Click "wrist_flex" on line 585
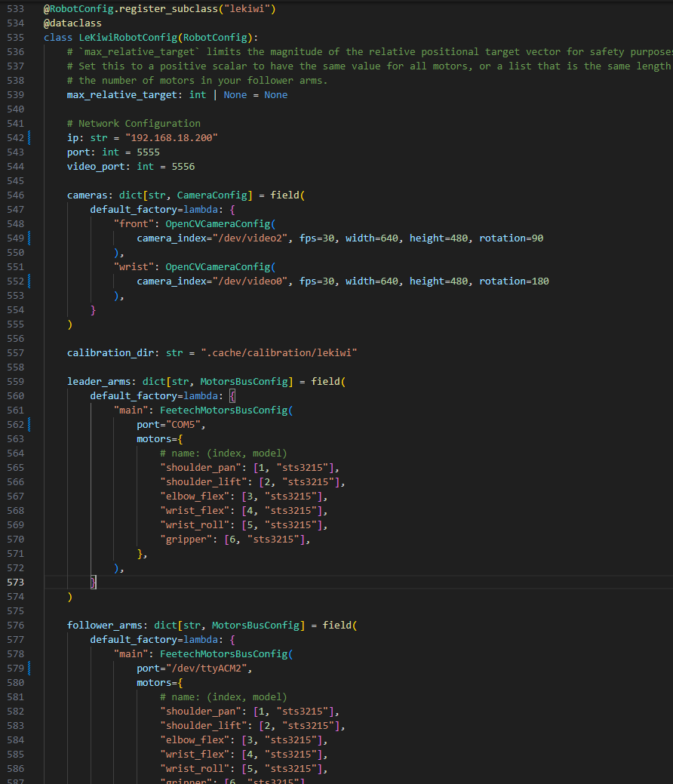The height and width of the screenshot is (784, 673). [x=195, y=755]
